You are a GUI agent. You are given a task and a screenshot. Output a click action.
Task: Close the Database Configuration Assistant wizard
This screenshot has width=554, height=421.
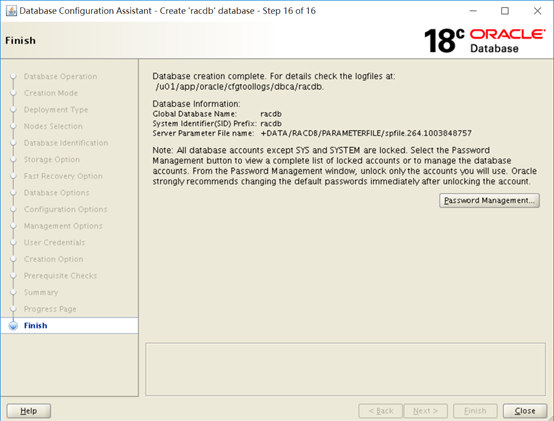tap(525, 411)
